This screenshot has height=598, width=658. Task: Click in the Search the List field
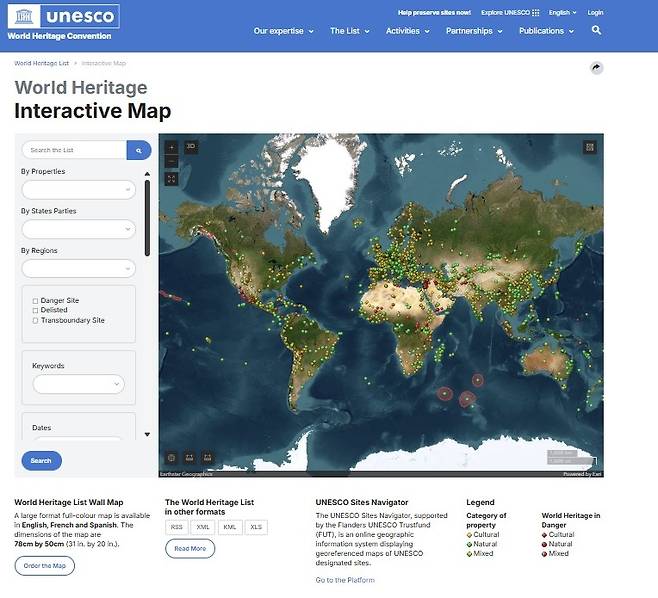[74, 150]
